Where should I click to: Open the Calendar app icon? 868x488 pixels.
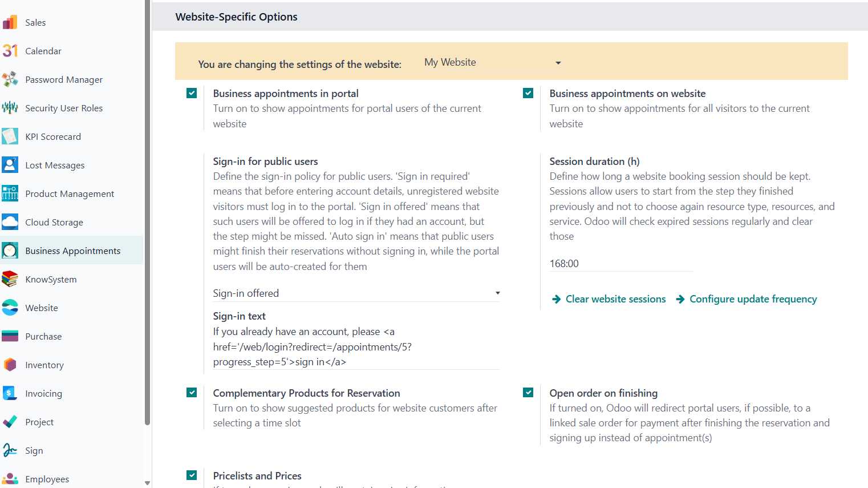10,51
